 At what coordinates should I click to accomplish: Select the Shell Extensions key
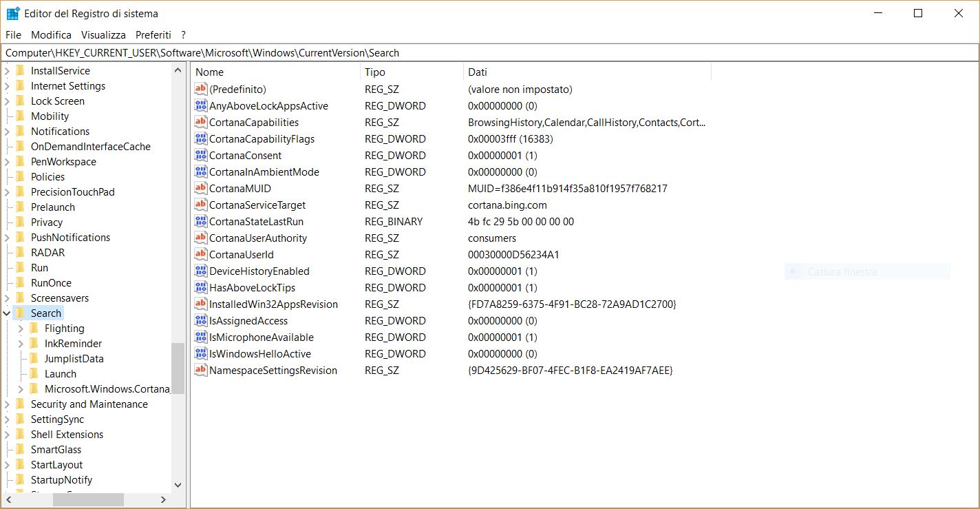pos(67,434)
